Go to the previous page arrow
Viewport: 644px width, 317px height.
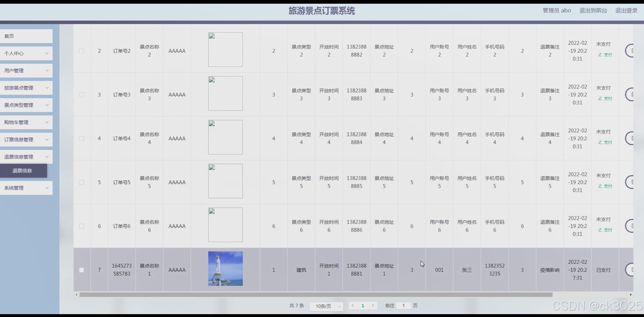point(353,306)
